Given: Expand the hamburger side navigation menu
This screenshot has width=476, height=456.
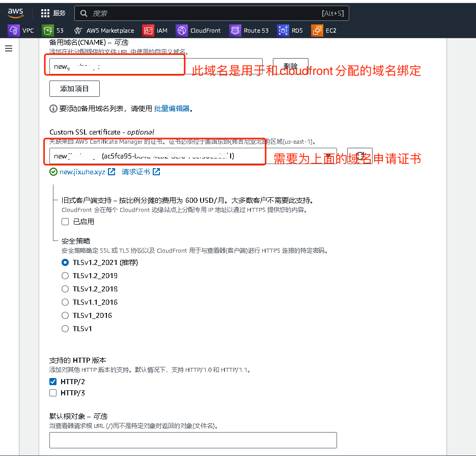Looking at the screenshot, I should click(x=9, y=48).
